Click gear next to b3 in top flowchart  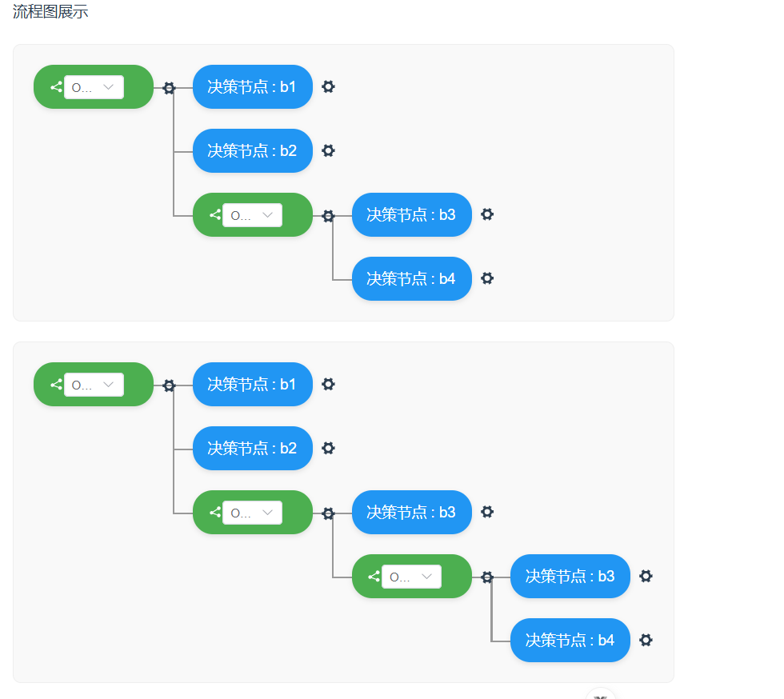pyautogui.click(x=487, y=214)
